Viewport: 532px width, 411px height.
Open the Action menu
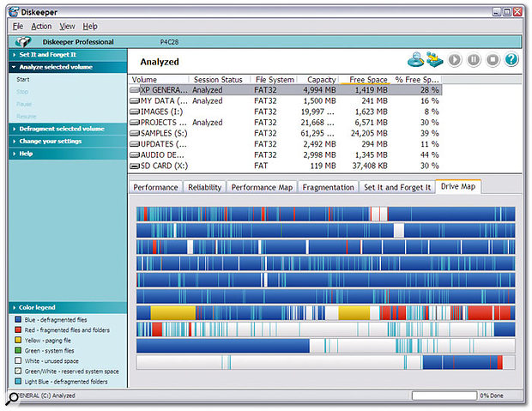[41, 26]
